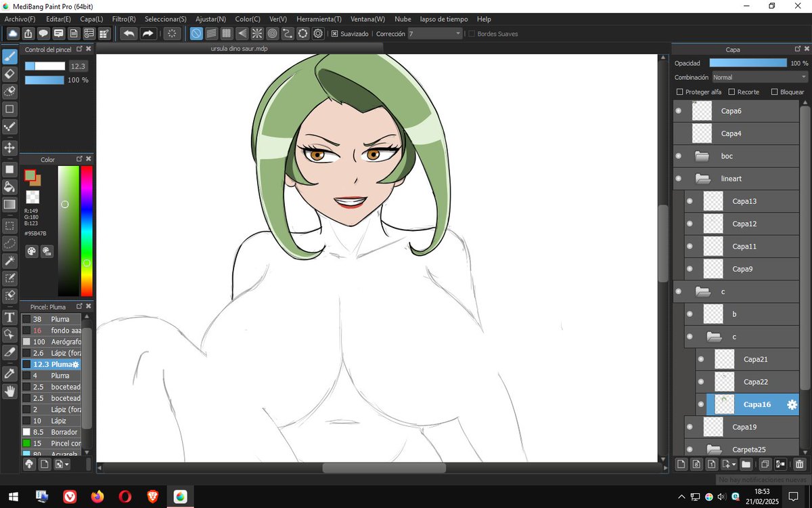Pick the Gradient tool
The height and width of the screenshot is (508, 812).
click(x=9, y=205)
